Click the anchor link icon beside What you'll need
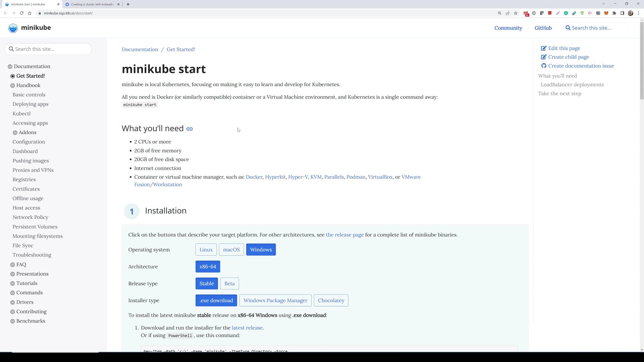The height and width of the screenshot is (362, 644). [190, 129]
